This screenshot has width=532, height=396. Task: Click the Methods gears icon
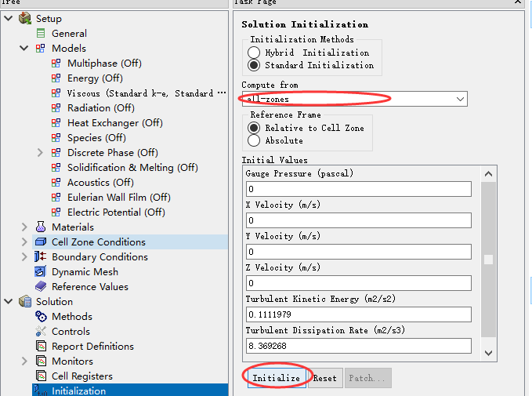[x=41, y=317]
